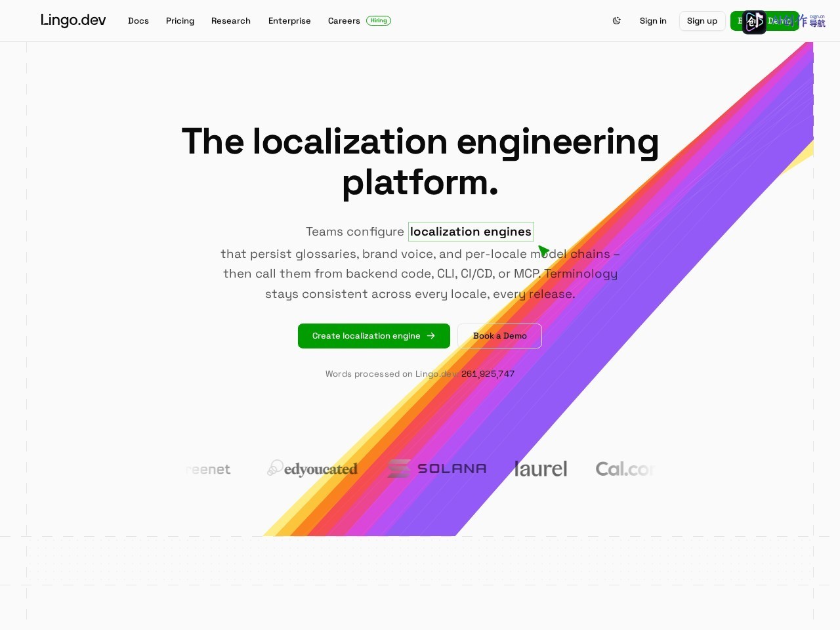This screenshot has width=840, height=630.
Task: Open the Docs menu item
Action: click(138, 21)
